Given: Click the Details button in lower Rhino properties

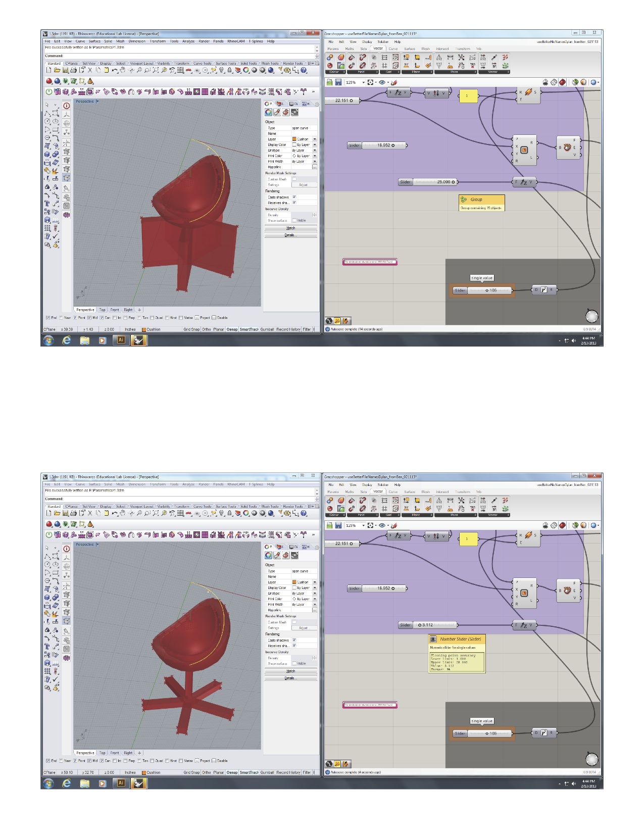Looking at the screenshot, I should 290,678.
